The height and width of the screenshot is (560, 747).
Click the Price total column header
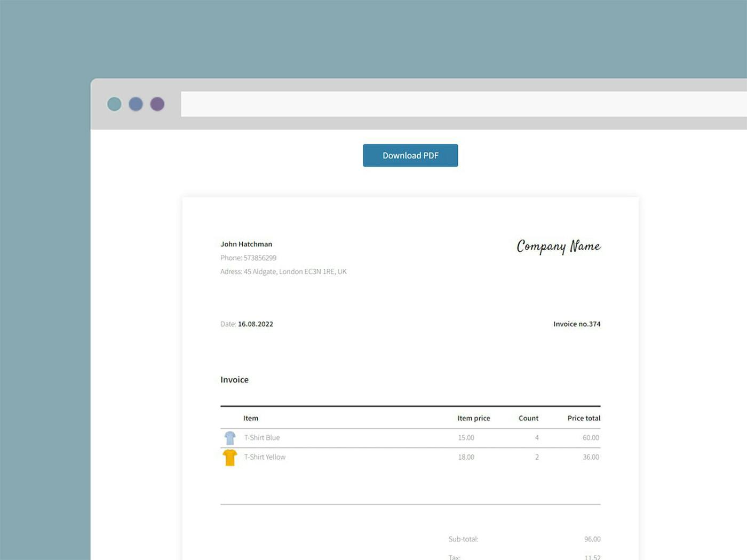click(584, 418)
